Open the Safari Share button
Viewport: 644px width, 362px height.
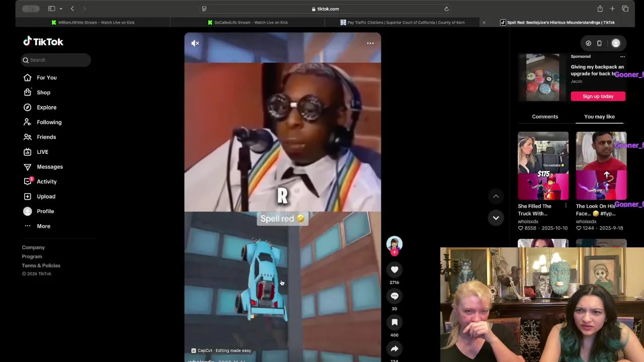tap(600, 9)
